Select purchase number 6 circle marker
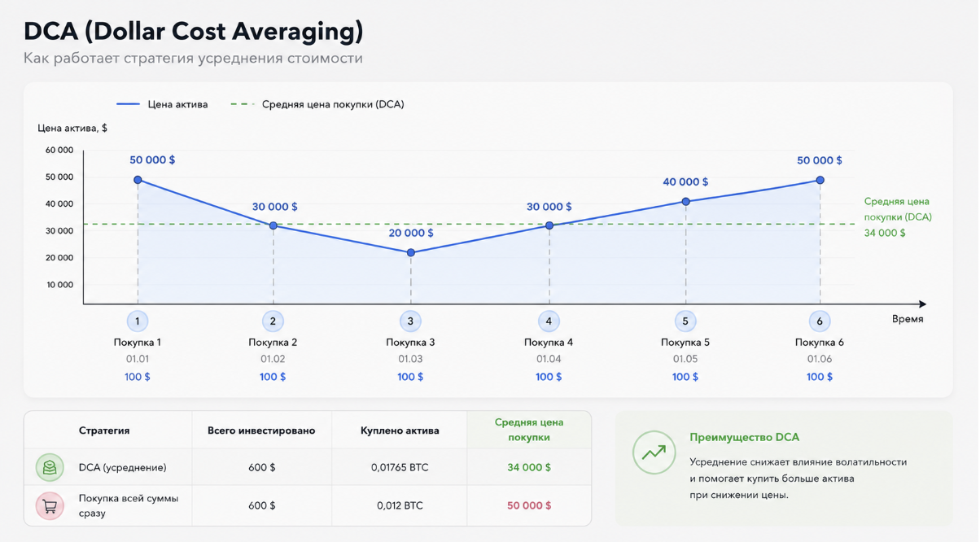Screen dimensions: 980x542 [820, 321]
